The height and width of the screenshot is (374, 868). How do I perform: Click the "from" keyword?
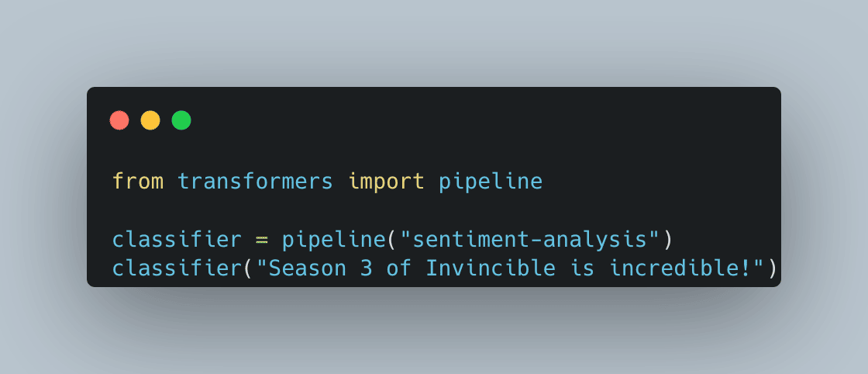(138, 182)
